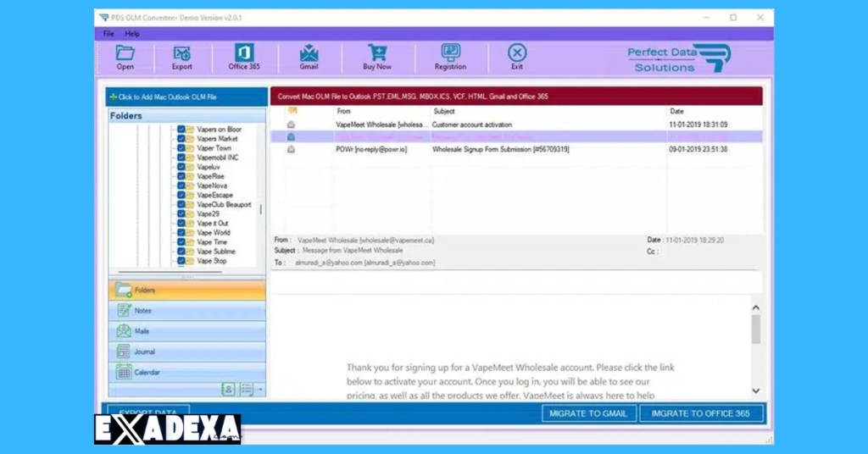
Task: Click the Migrate to Gmail button
Action: pyautogui.click(x=588, y=413)
